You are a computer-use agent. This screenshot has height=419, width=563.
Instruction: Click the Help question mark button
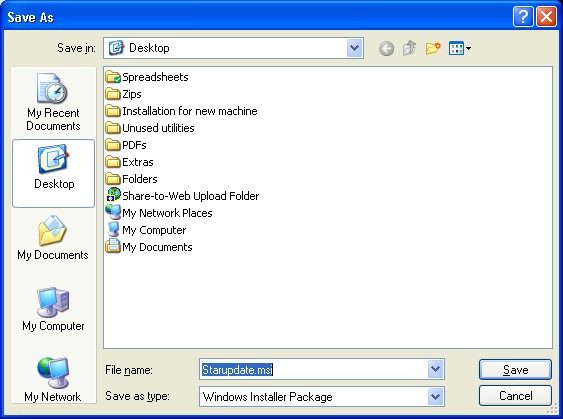(523, 17)
